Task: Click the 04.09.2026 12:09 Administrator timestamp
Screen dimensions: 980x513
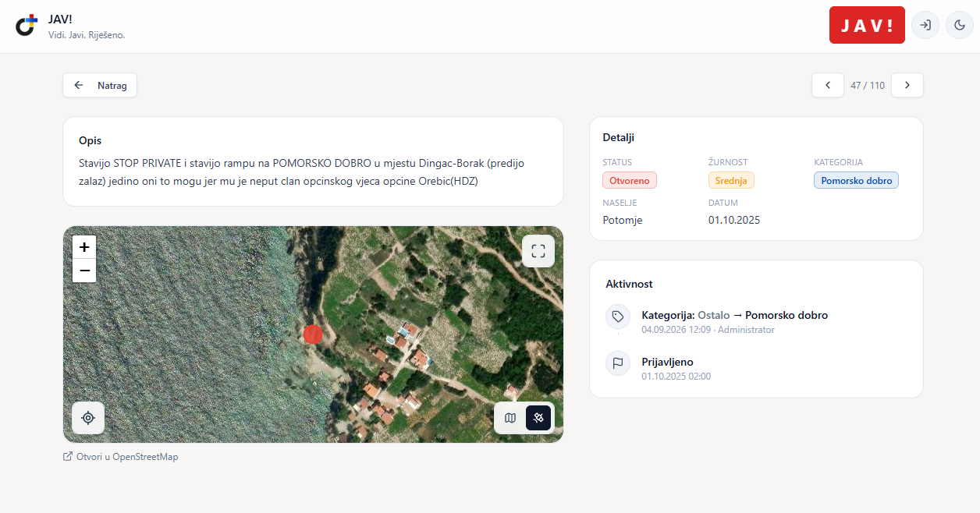Action: coord(708,330)
